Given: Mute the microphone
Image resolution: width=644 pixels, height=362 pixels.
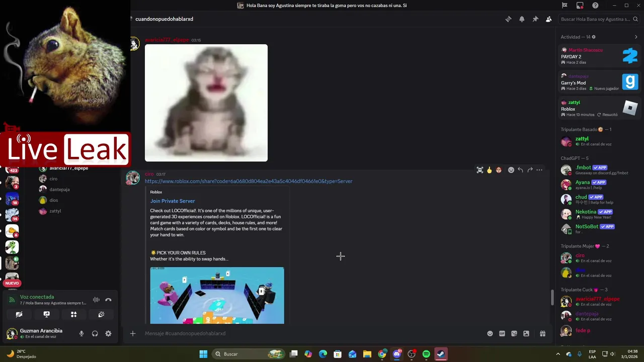Looking at the screenshot, I should [x=82, y=333].
